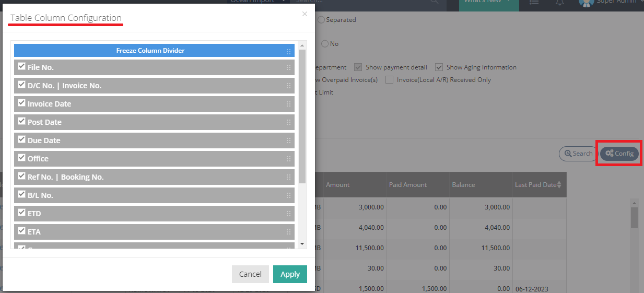Sort by the Last Paid Date column arrows
The height and width of the screenshot is (293, 644).
pos(559,185)
